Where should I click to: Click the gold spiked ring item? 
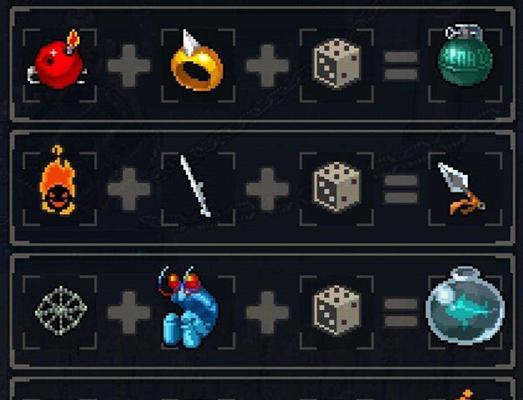tap(197, 61)
